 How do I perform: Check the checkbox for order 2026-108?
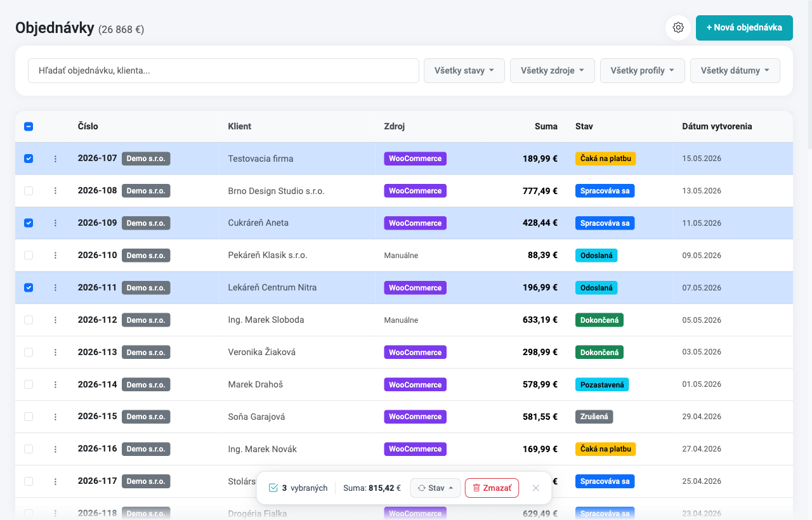click(29, 191)
